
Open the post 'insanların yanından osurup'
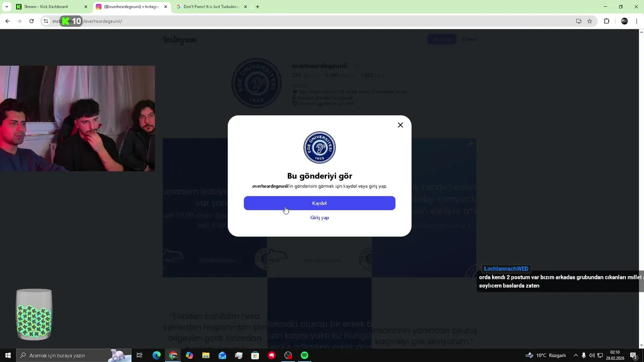(x=424, y=314)
